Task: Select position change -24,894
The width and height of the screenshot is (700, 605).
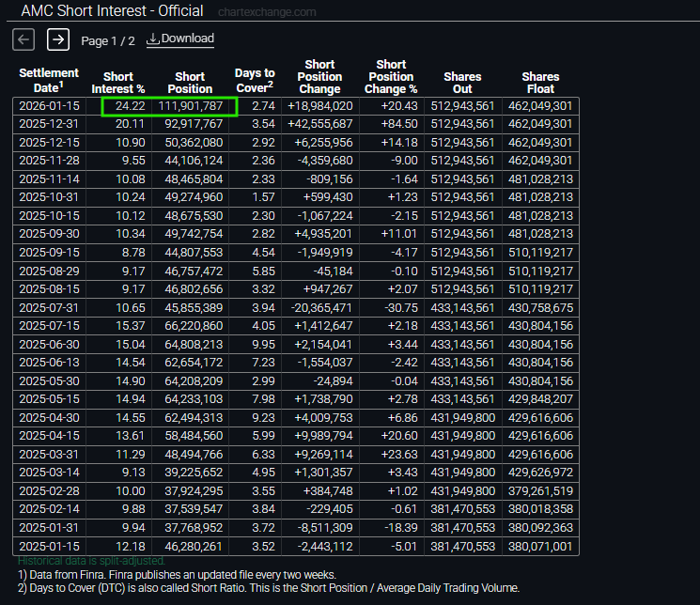Action: (333, 380)
